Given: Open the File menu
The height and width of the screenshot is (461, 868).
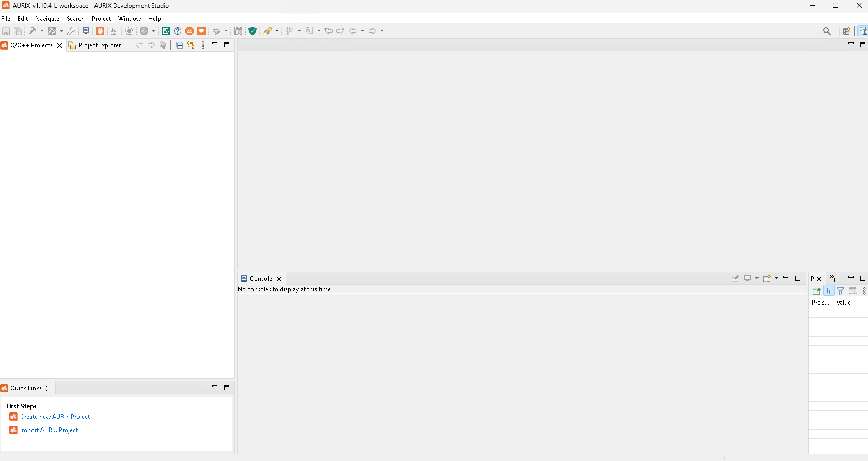Looking at the screenshot, I should coord(6,19).
